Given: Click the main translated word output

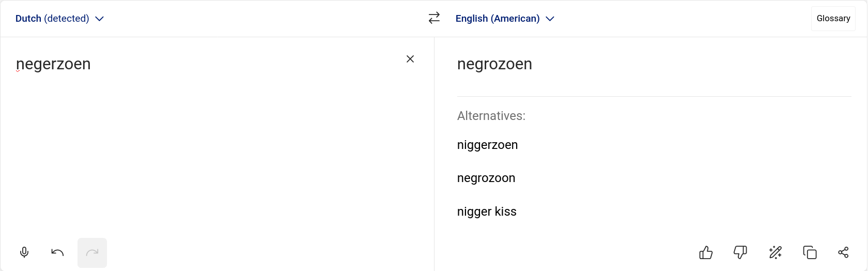Looking at the screenshot, I should click(x=494, y=64).
